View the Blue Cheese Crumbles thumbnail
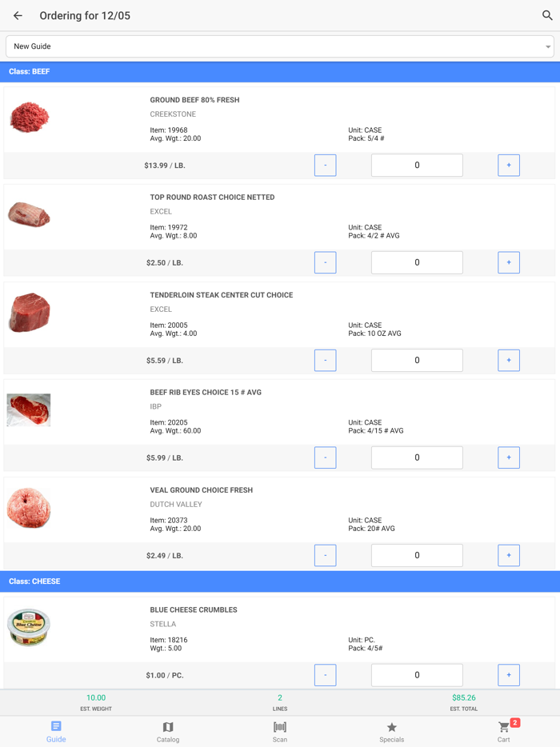560x747 pixels. (28, 626)
